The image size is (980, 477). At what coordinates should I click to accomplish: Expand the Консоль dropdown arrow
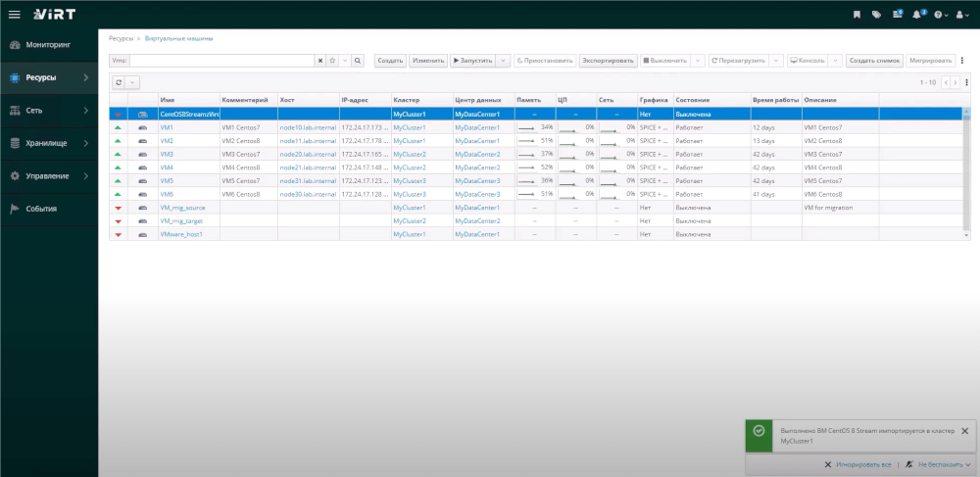pyautogui.click(x=836, y=61)
